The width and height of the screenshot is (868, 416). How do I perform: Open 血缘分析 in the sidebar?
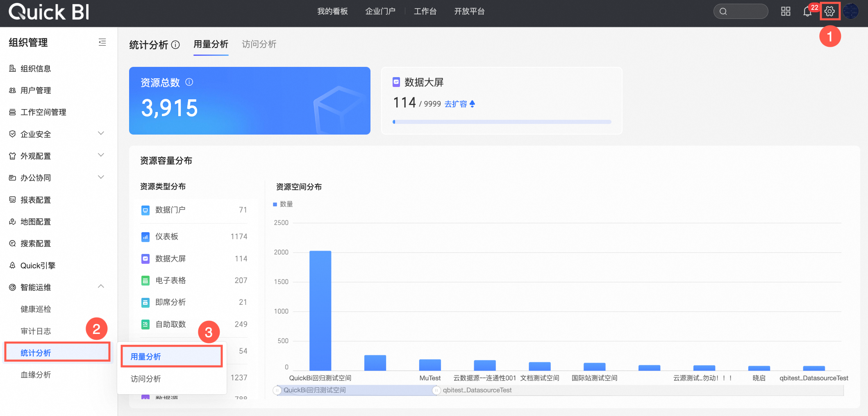[36, 375]
